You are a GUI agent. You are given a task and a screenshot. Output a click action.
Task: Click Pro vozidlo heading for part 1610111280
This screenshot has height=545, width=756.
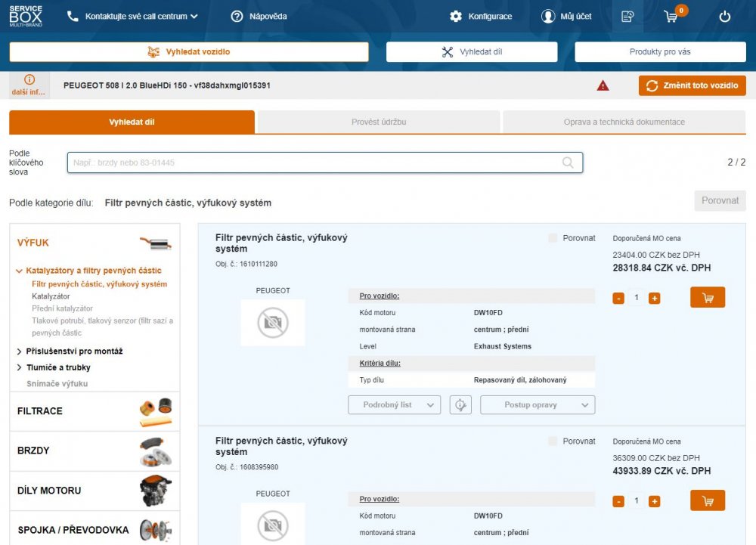(x=380, y=296)
